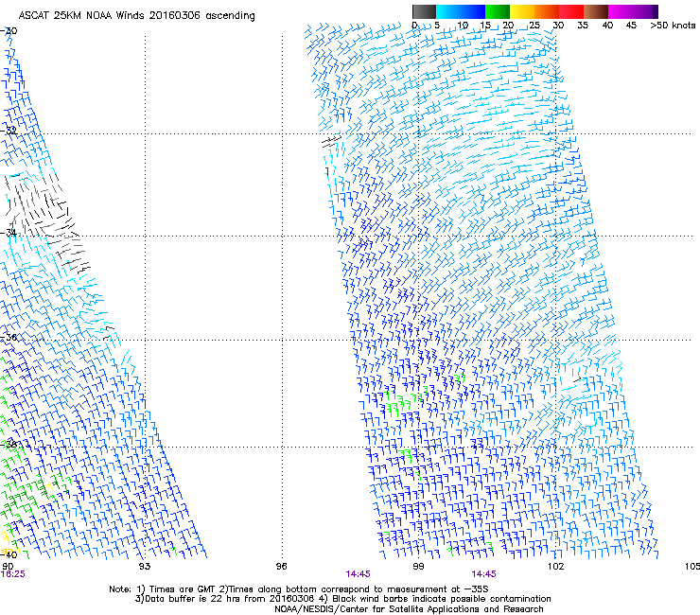Click the latitude label -32
The width and height of the screenshot is (700, 615).
click(9, 131)
